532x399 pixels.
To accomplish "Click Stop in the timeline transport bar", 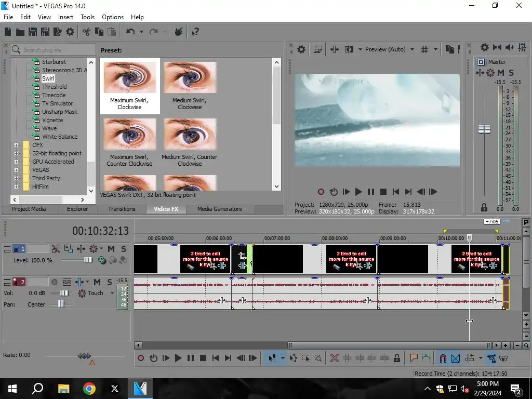I will [x=203, y=358].
